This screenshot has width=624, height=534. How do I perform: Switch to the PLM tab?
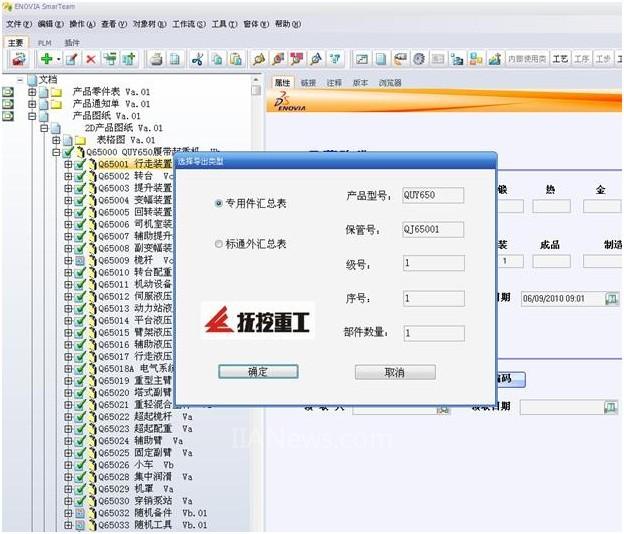[44, 43]
